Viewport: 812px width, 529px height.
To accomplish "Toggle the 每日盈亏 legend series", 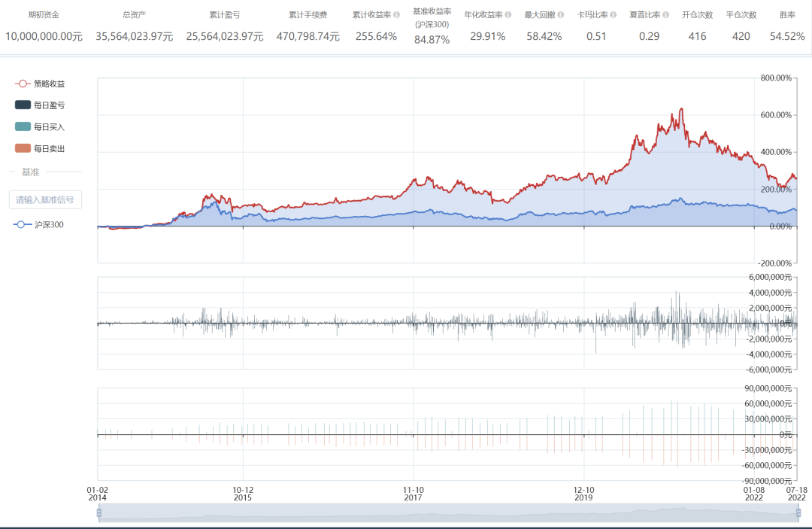I will (40, 105).
